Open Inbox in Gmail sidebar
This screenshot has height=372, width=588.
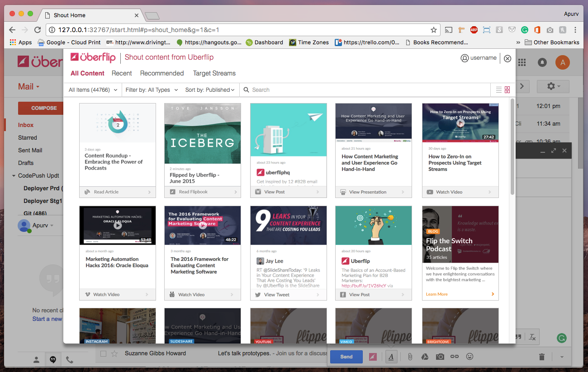coord(26,125)
